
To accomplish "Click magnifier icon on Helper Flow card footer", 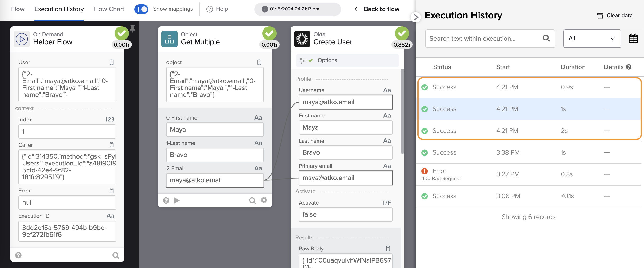I will point(116,255).
